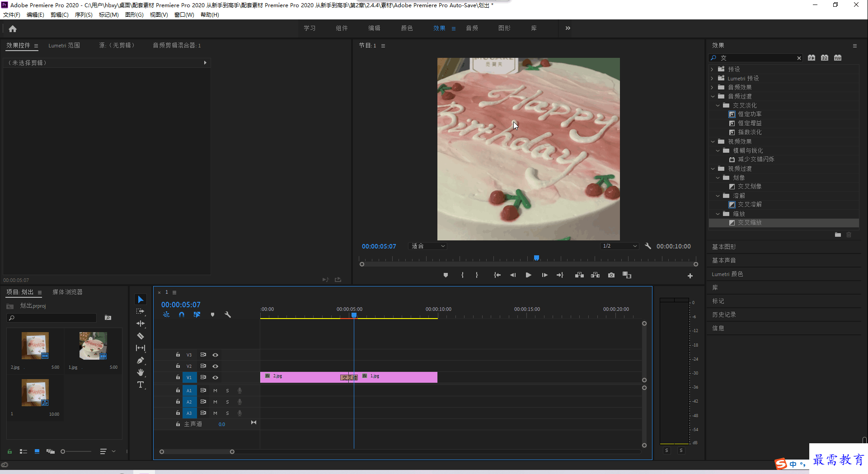Select the Slip tool
The height and width of the screenshot is (474, 868).
[x=141, y=348]
